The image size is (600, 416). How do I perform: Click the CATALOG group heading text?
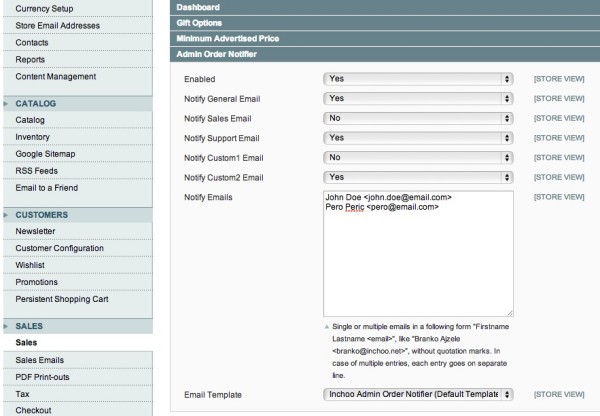pos(36,103)
